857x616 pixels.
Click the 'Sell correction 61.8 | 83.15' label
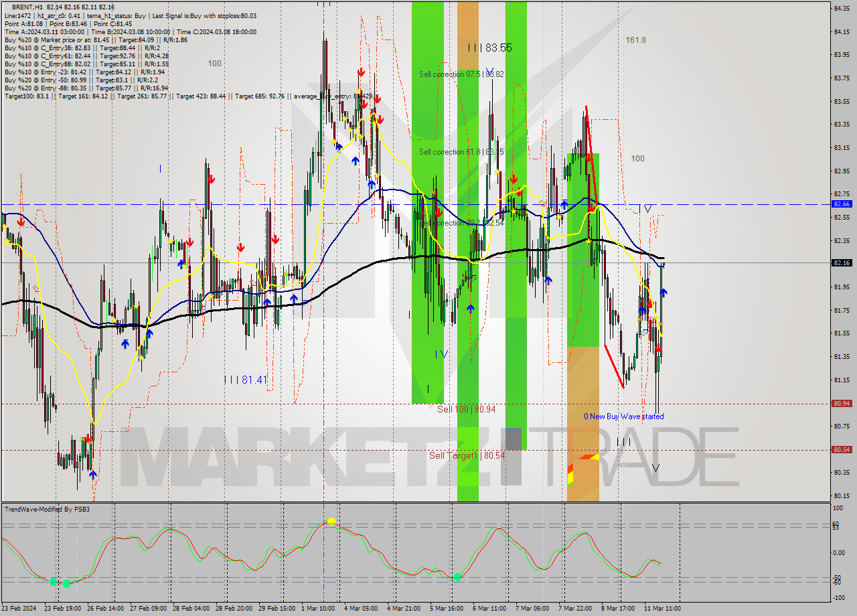[x=461, y=152]
